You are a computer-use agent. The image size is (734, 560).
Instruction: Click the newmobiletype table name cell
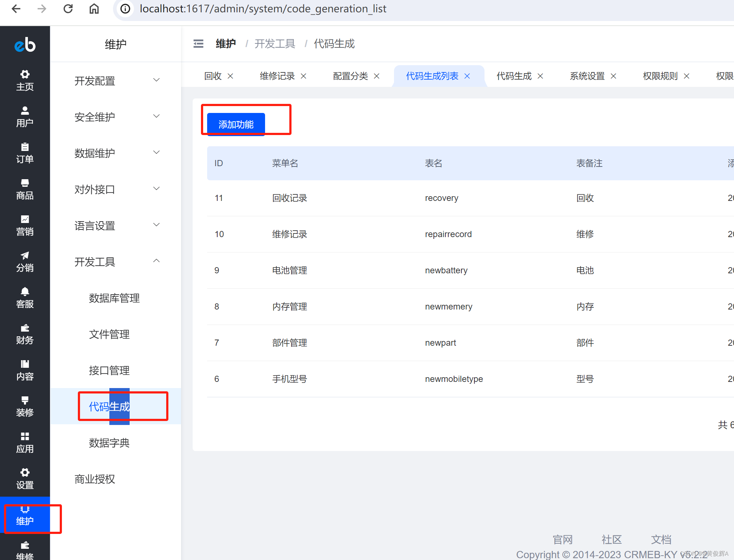[454, 379]
